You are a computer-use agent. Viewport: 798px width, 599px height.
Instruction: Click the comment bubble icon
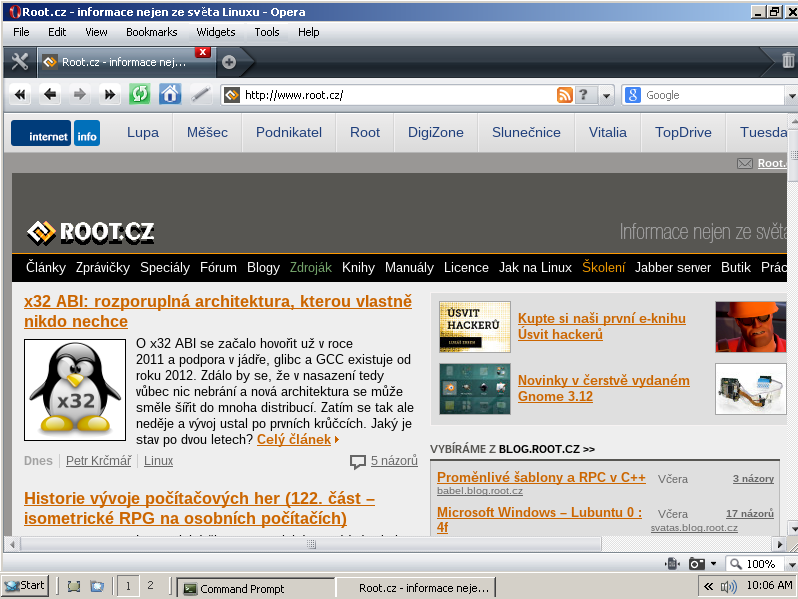click(358, 462)
